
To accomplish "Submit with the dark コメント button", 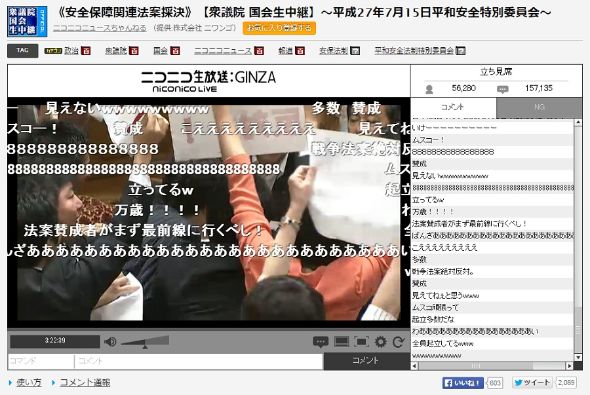I will coord(366,361).
